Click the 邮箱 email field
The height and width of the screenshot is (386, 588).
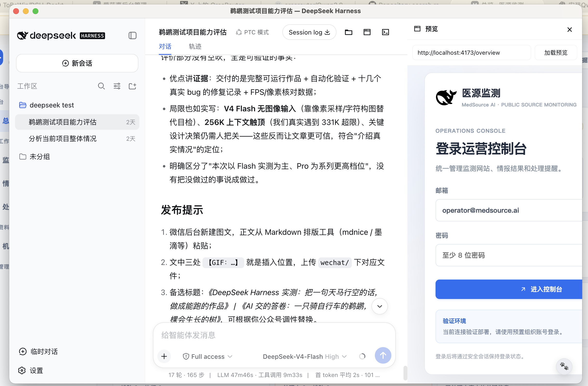tap(509, 210)
